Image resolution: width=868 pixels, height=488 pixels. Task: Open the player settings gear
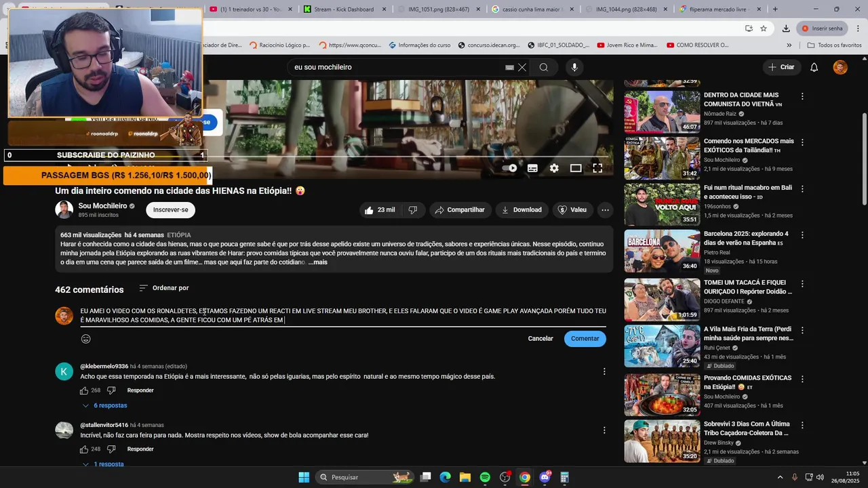pos(554,168)
